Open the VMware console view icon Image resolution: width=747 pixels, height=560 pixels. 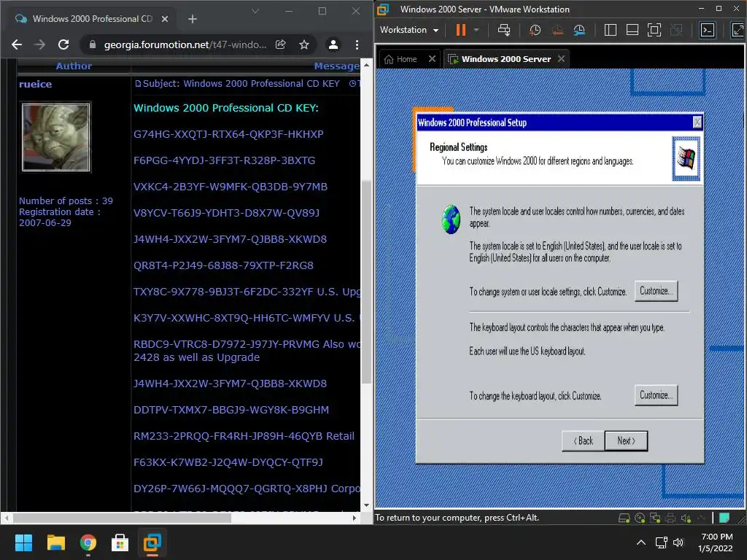tap(708, 30)
